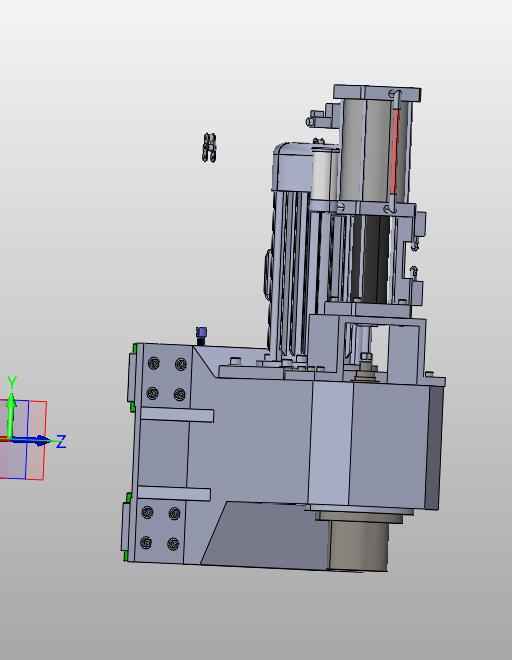The height and width of the screenshot is (660, 512).
Task: Select the small blue fitting atop the housing
Action: coord(202,336)
